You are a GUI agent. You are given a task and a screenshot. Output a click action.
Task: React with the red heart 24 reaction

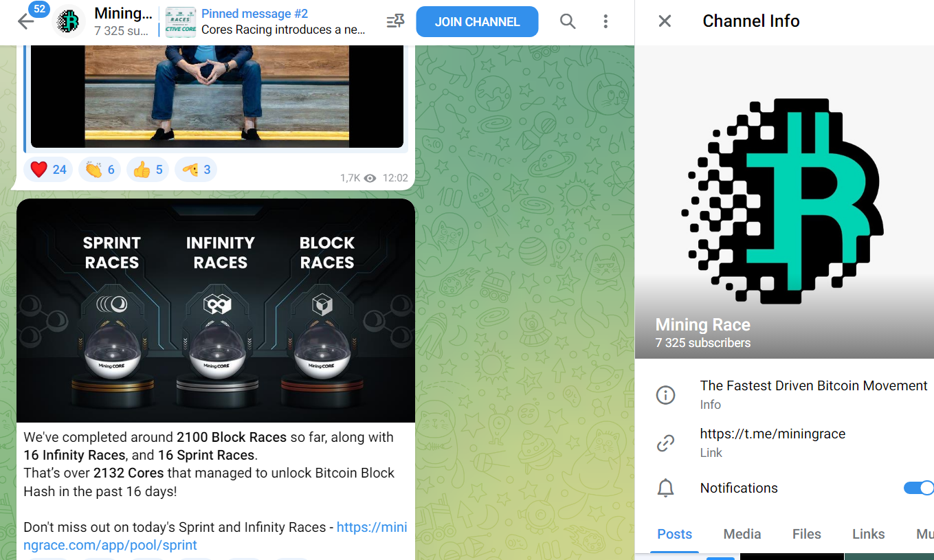click(x=49, y=169)
